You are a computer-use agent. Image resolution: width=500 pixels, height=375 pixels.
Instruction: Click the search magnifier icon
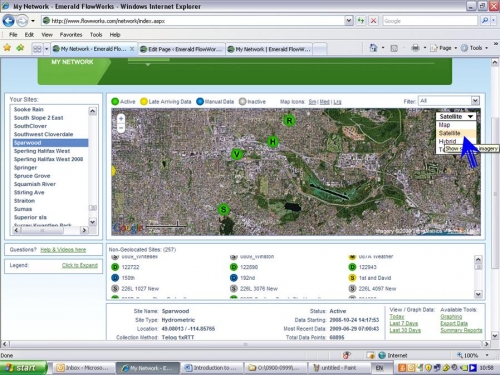coord(485,21)
